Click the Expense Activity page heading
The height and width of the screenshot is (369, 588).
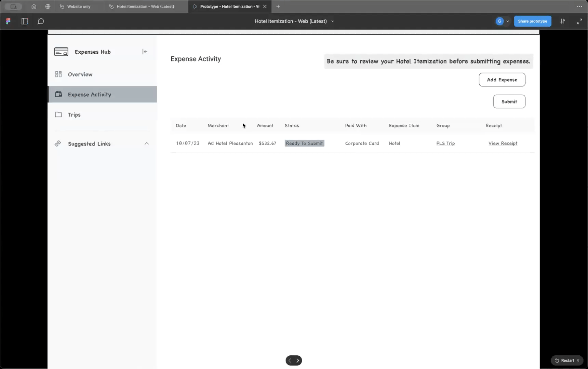196,59
